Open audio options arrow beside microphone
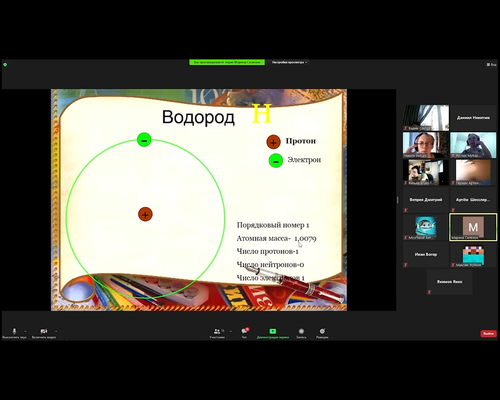500x400 pixels. pyautogui.click(x=25, y=331)
